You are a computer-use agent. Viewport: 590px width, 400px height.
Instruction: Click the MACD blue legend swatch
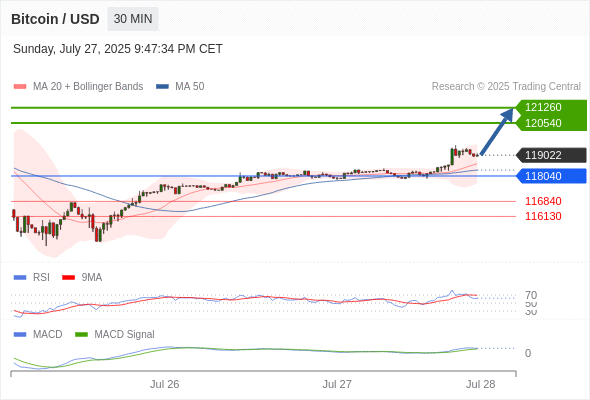coord(20,335)
